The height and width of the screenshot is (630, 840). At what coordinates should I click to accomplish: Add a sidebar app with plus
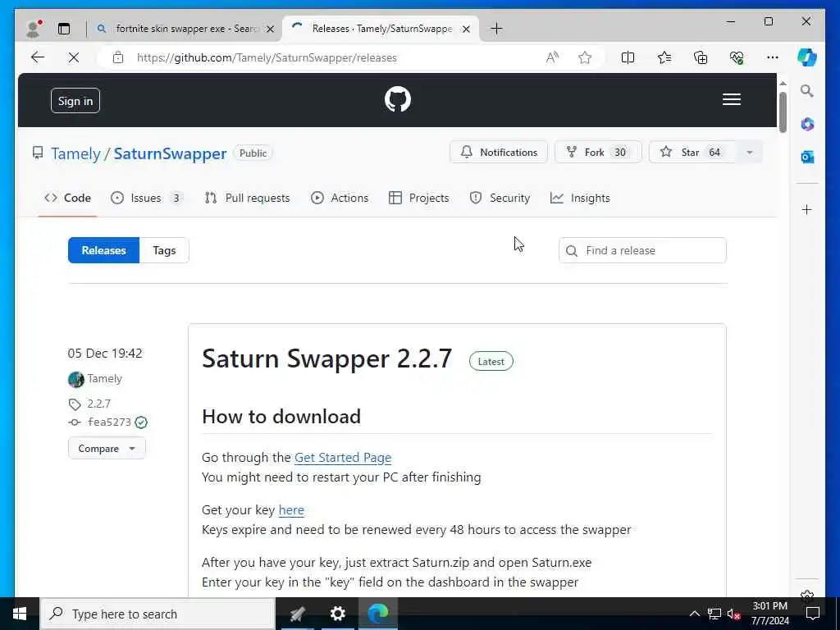point(807,209)
